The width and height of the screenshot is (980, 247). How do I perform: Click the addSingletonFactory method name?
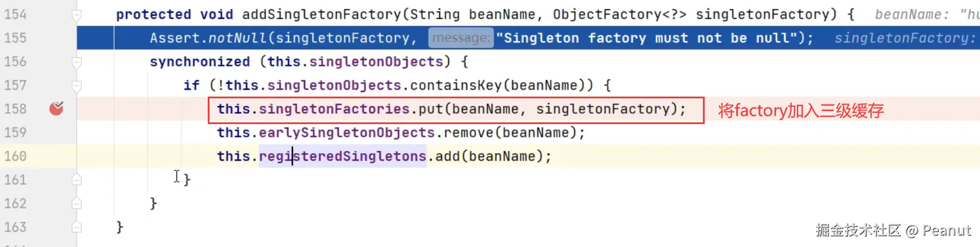pyautogui.click(x=321, y=14)
